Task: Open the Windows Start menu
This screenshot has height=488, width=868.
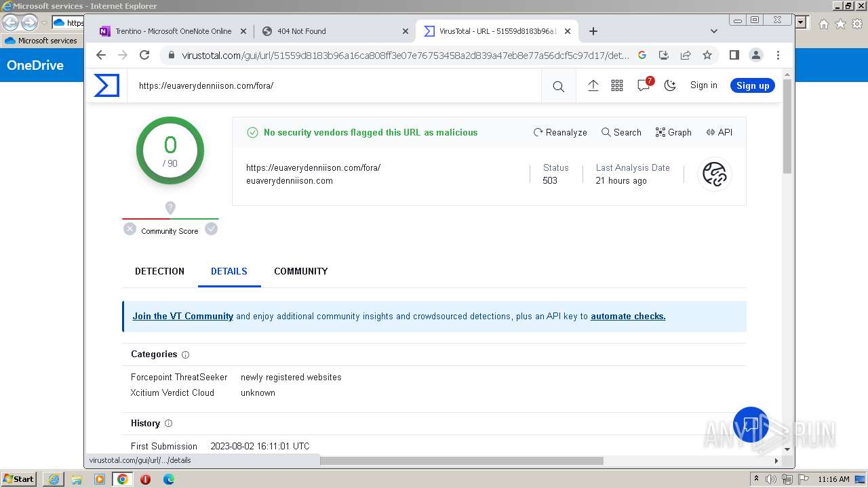Action: point(19,479)
